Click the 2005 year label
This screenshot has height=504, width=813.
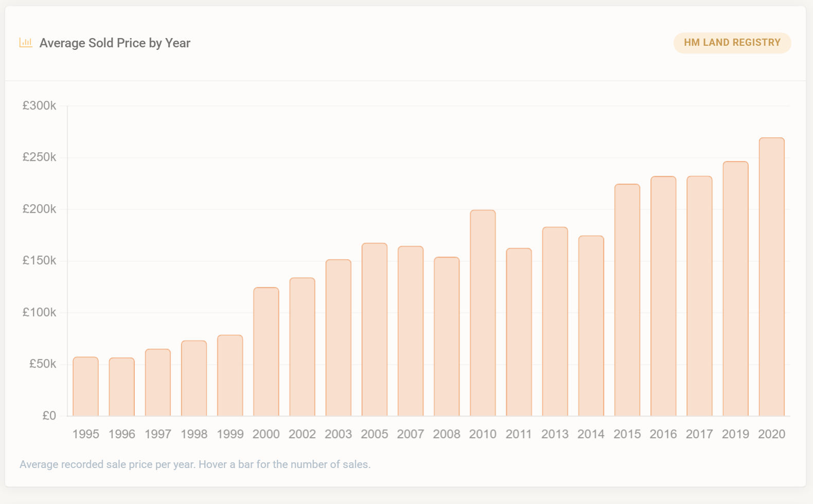375,434
